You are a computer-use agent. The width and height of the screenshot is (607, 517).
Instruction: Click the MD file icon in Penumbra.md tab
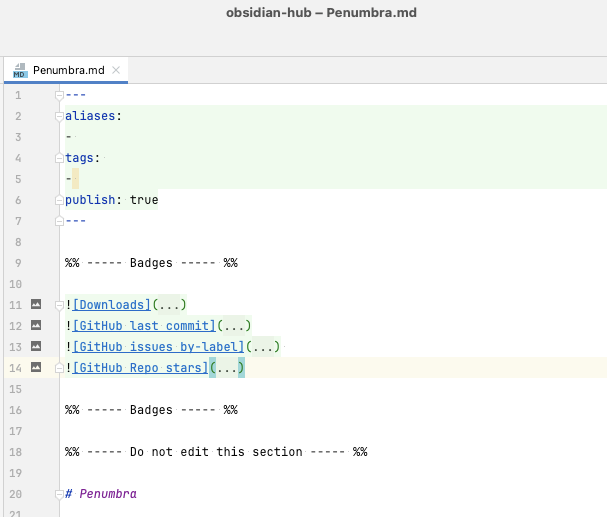20,70
